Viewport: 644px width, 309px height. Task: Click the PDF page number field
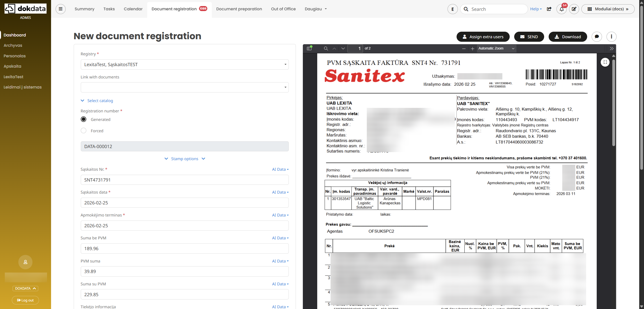(355, 49)
